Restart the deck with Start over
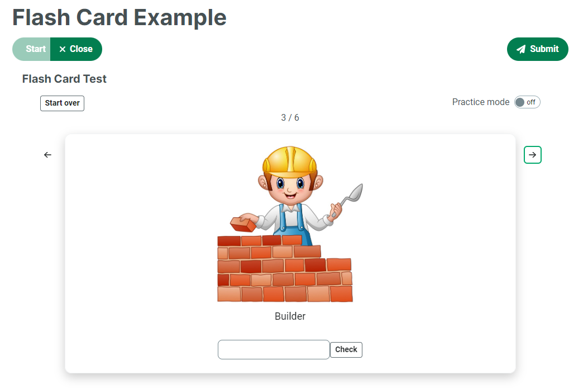The height and width of the screenshot is (389, 588). coord(62,103)
